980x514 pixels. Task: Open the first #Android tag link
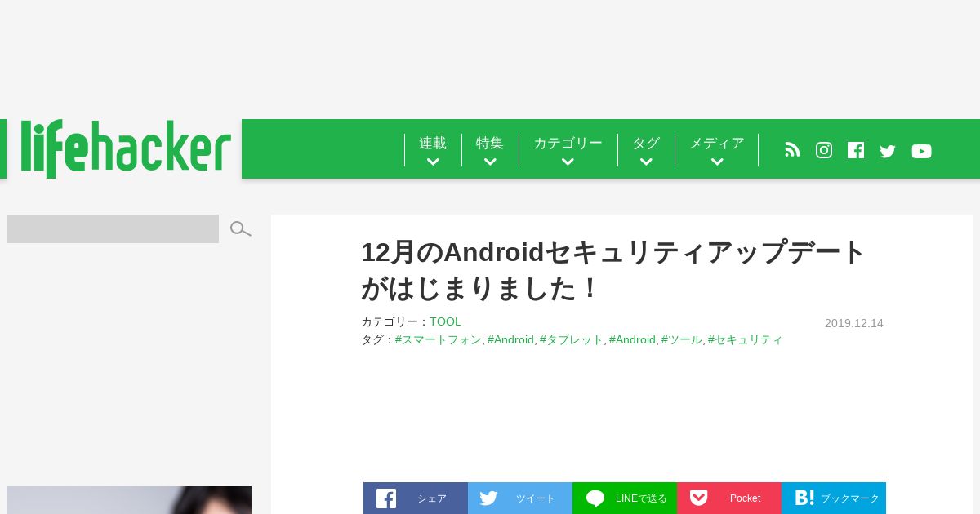pos(510,339)
